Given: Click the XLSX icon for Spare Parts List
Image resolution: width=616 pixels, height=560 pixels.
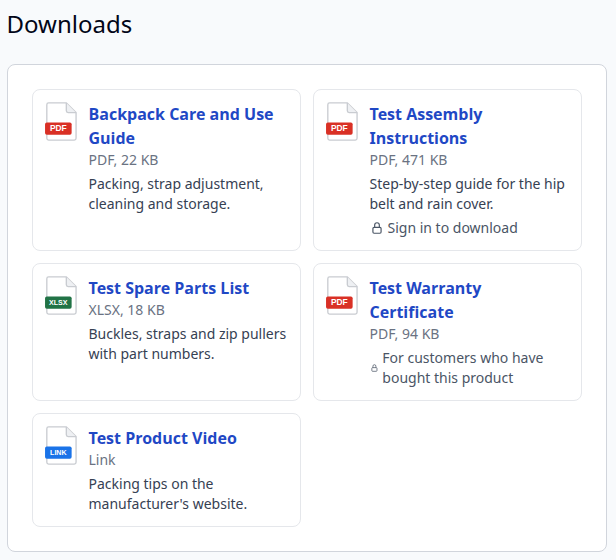Looking at the screenshot, I should tap(60, 296).
